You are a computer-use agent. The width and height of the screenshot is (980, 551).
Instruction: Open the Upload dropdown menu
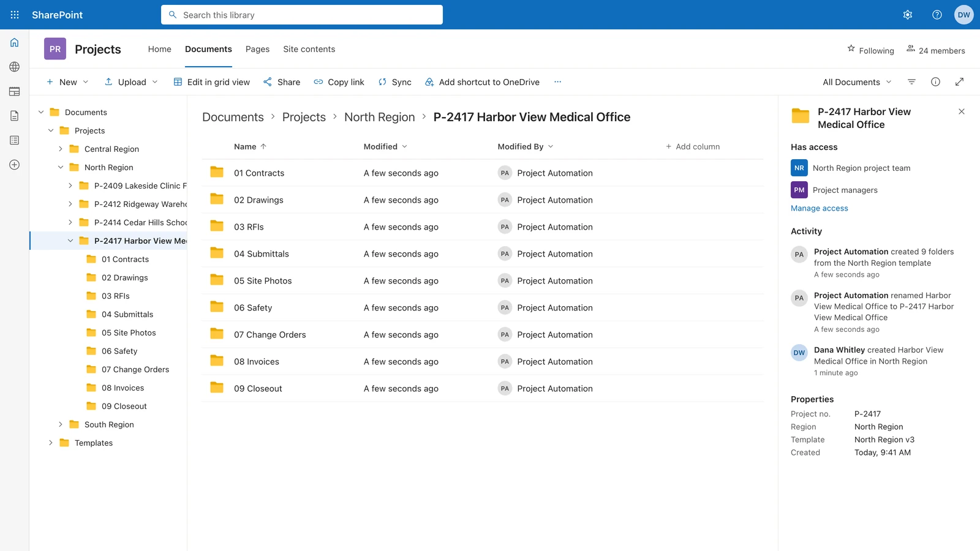(x=131, y=82)
